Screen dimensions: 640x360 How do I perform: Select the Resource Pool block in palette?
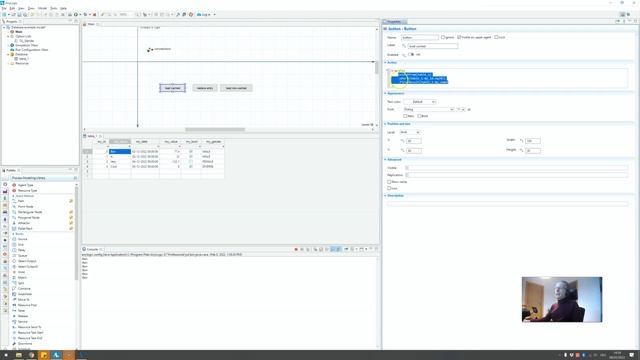pyautogui.click(x=27, y=305)
